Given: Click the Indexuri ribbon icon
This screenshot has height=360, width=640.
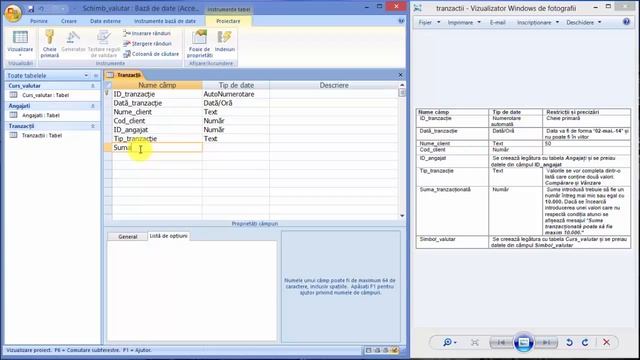Looking at the screenshot, I should (x=225, y=41).
